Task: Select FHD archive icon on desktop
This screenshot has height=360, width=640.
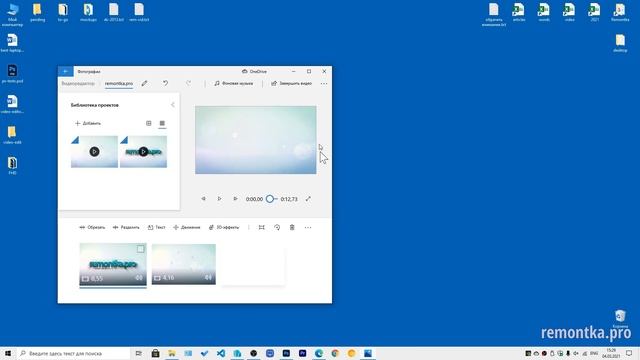Action: 12,165
